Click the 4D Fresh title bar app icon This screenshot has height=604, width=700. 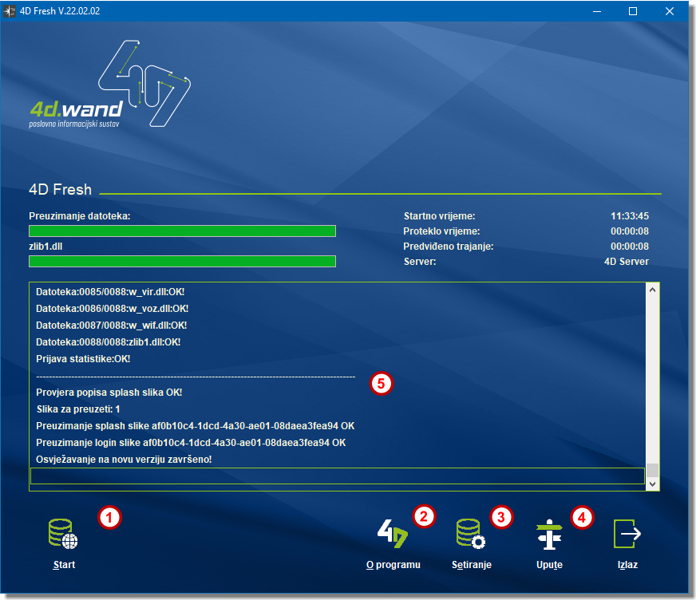coord(12,11)
